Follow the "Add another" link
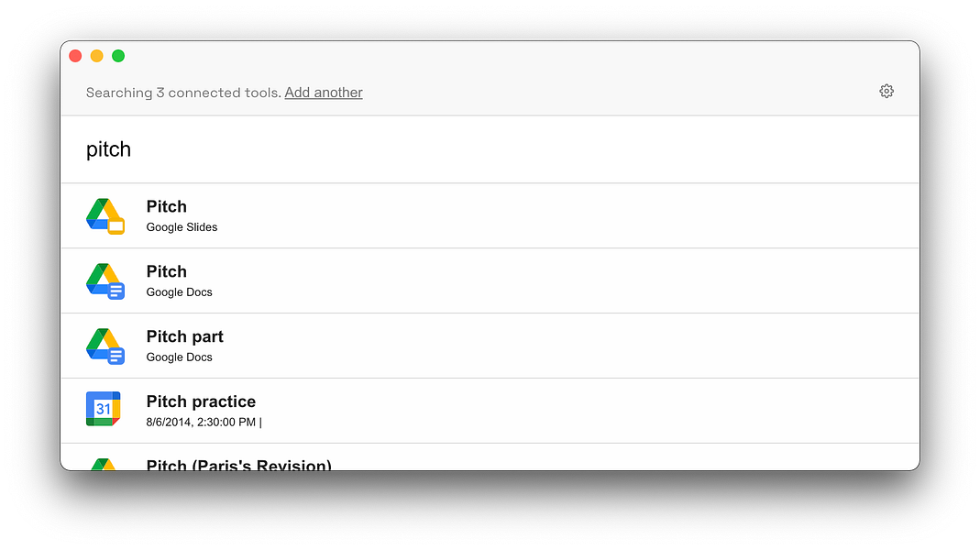 click(324, 93)
